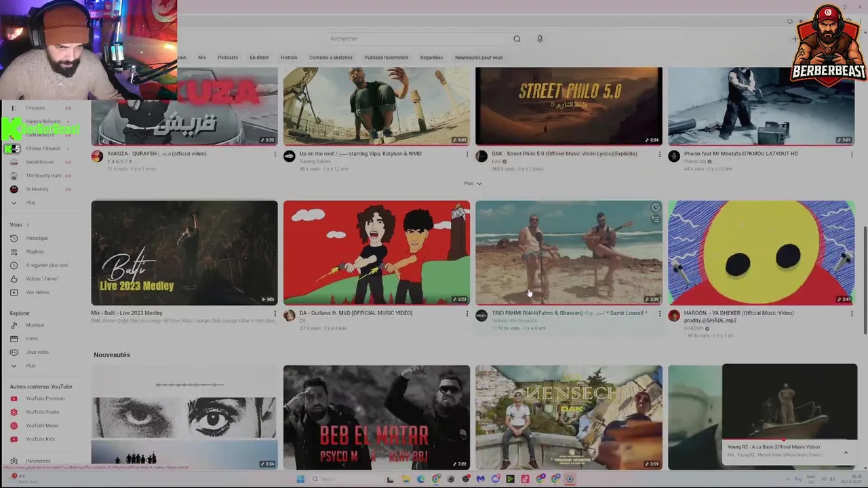Image resolution: width=868 pixels, height=488 pixels.
Task: Open options menu for Balti Live 2023 Medley
Action: point(275,314)
